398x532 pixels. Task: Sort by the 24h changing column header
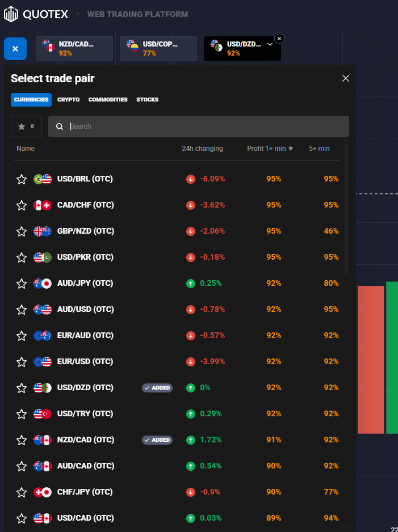[202, 149]
